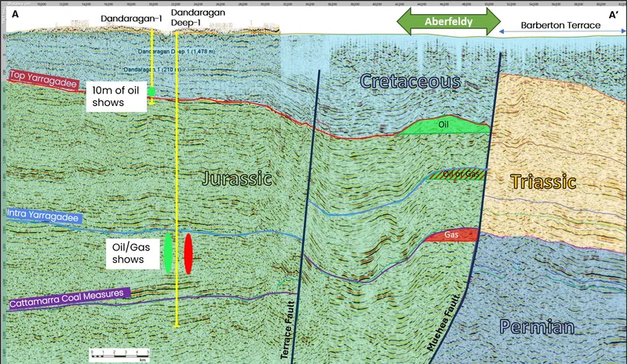
Task: Click the 'Dandaragan 1 (210 m)' depth text
Action: click(x=152, y=70)
